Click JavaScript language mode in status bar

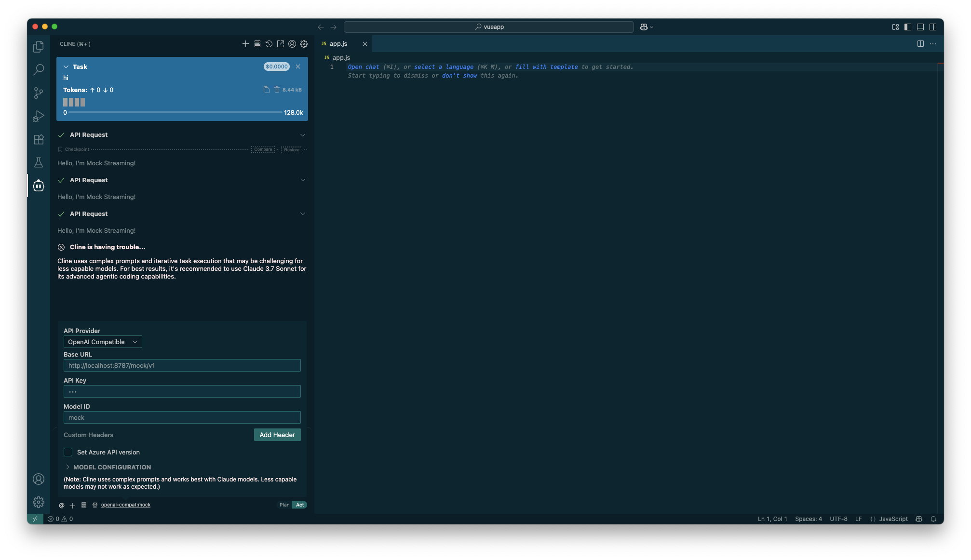pos(893,519)
